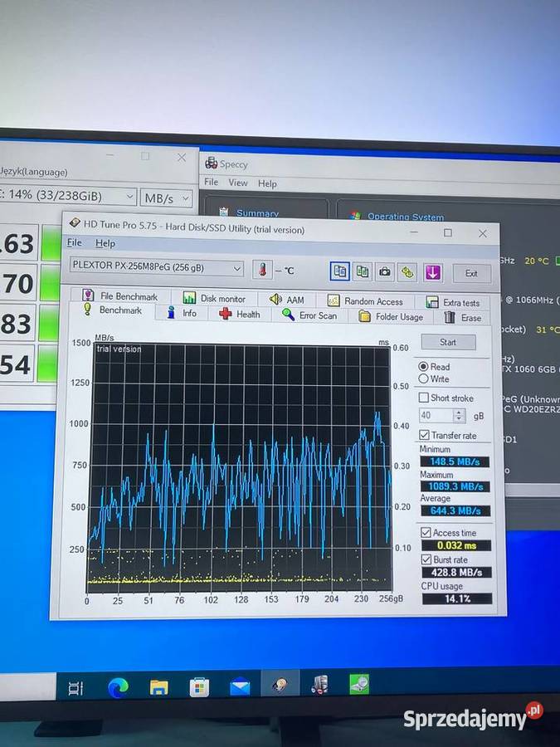560x747 pixels.
Task: Click the copy screenshot to clipboard icon
Action: coord(363,271)
